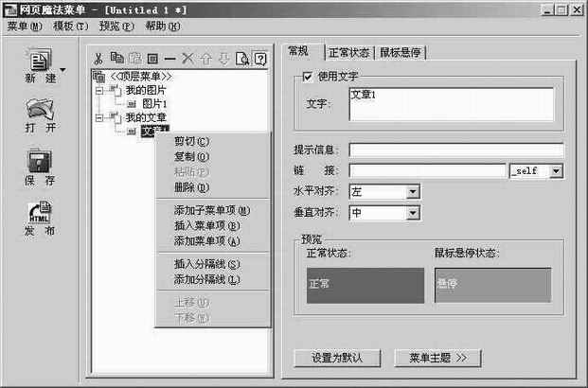This screenshot has height=388, width=588.
Task: Open the 垂直对齐 dropdown
Action: [x=413, y=213]
